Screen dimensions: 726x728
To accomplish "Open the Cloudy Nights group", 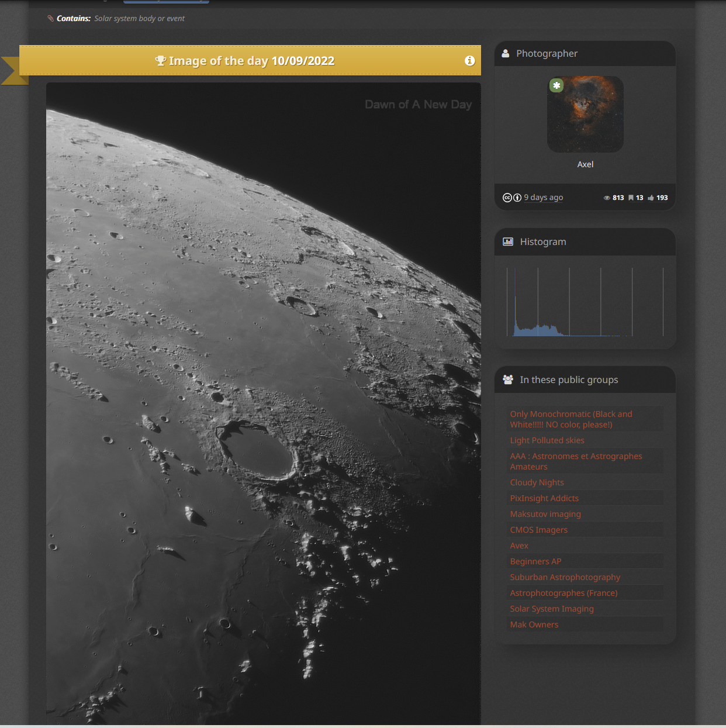I will pos(537,482).
